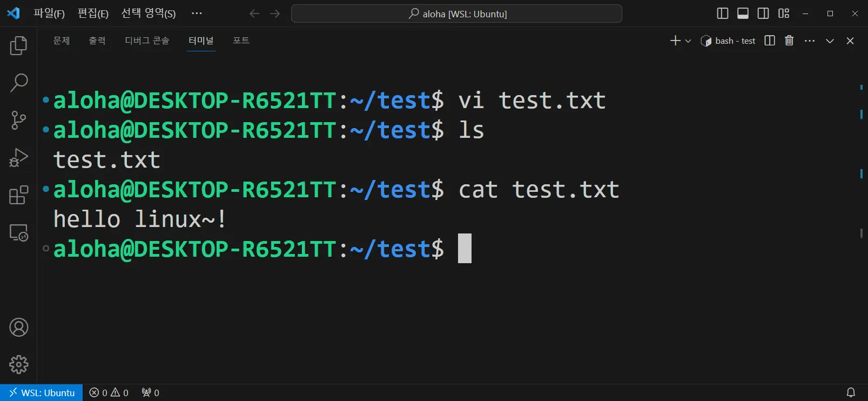Viewport: 868px width, 401px height.
Task: Toggle secondary side bar visibility
Action: click(x=763, y=14)
